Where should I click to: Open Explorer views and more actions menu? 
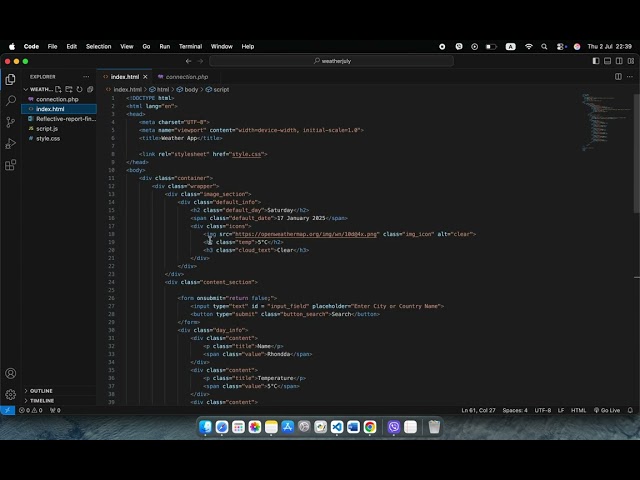(86, 77)
